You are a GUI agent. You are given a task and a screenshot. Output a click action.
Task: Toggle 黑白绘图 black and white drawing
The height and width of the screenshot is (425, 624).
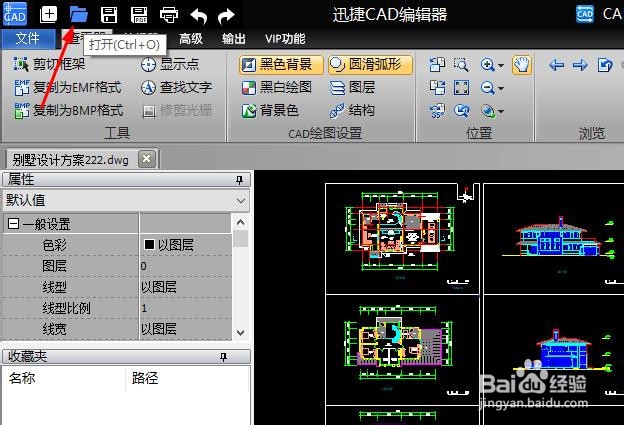277,88
